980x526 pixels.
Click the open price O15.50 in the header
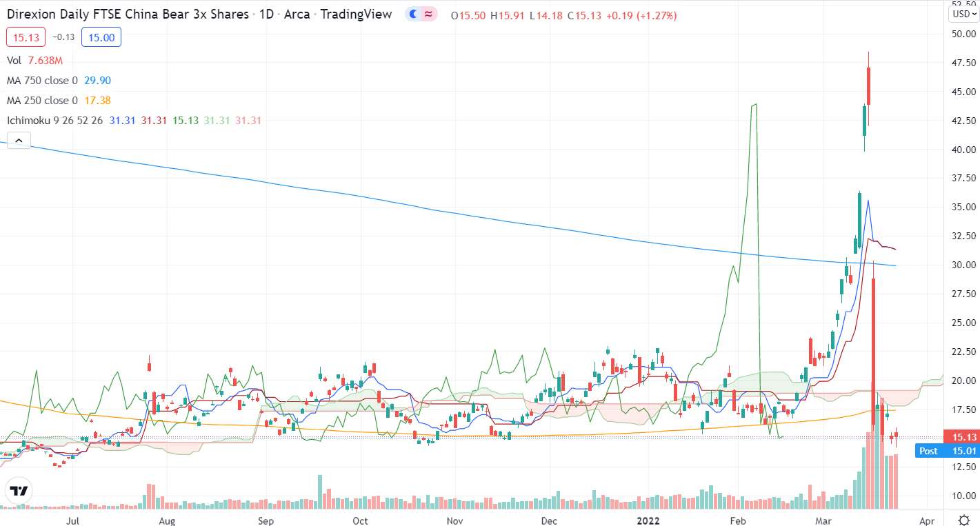pyautogui.click(x=467, y=14)
